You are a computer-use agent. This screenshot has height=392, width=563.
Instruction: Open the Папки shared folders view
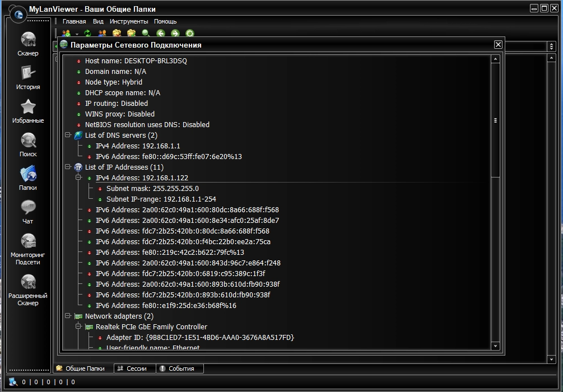pyautogui.click(x=28, y=179)
